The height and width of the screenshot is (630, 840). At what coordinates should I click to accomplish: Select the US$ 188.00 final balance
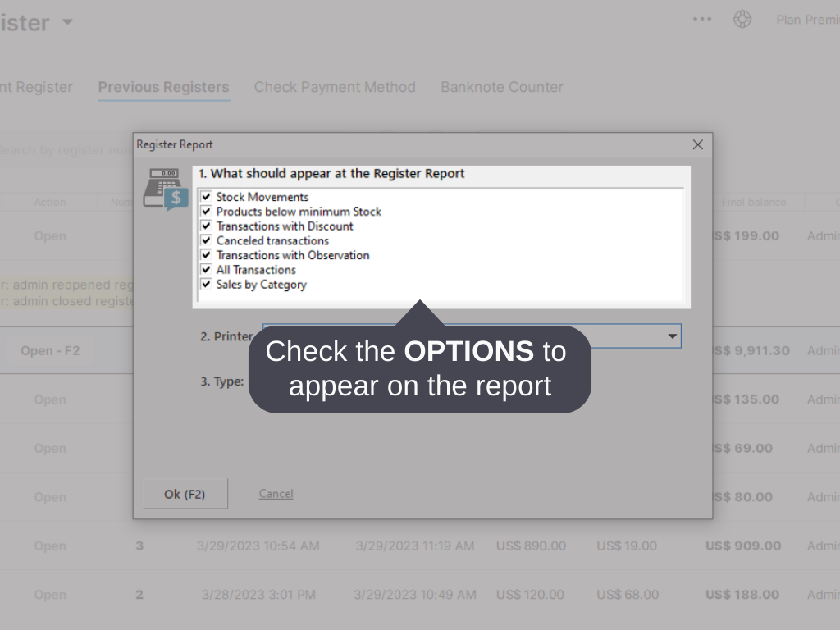742,595
